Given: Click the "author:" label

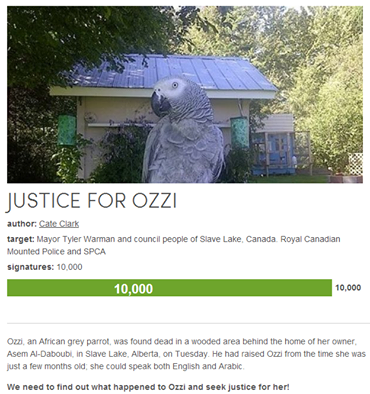Looking at the screenshot, I should click(22, 224).
